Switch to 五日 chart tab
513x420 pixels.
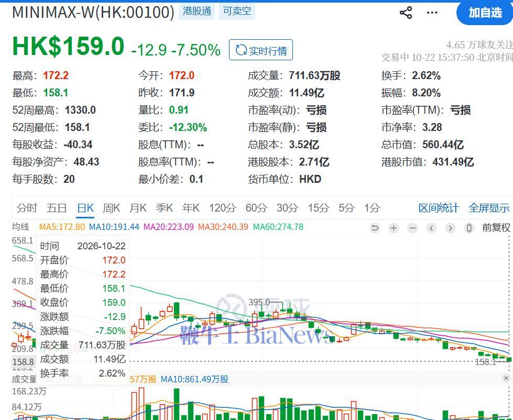pos(57,208)
